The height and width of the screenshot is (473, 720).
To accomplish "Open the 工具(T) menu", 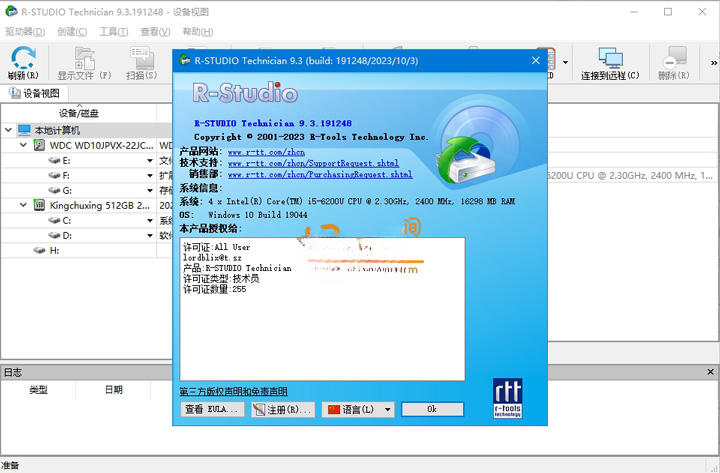I will click(113, 32).
